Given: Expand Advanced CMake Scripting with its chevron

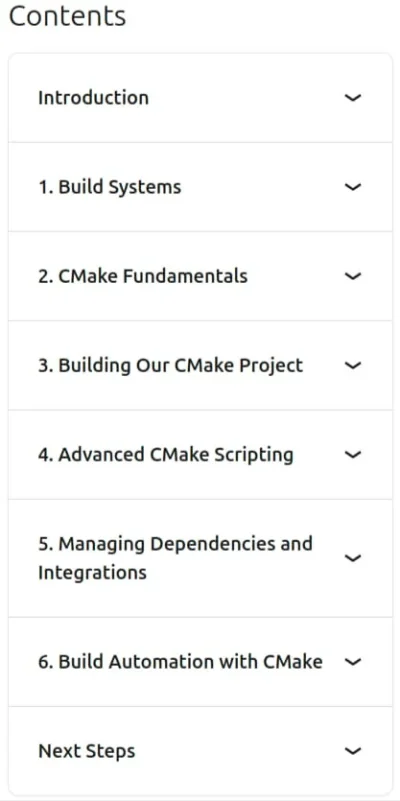Looking at the screenshot, I should pos(352,454).
